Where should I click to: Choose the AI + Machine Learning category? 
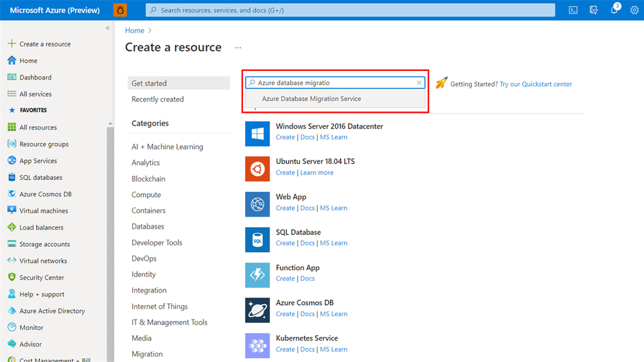(167, 146)
